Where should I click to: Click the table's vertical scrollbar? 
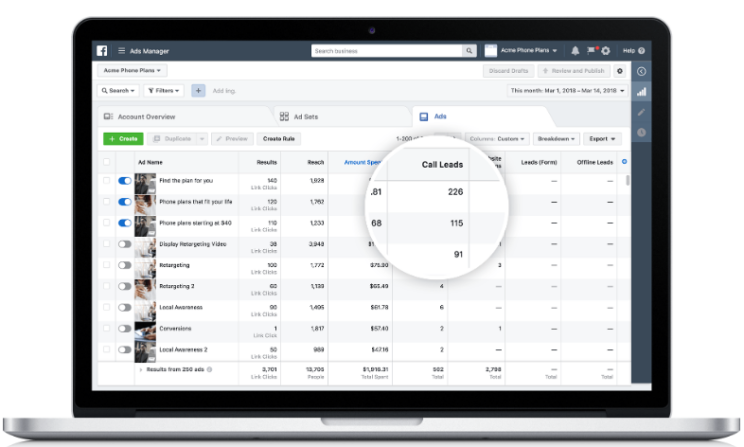coord(628,181)
